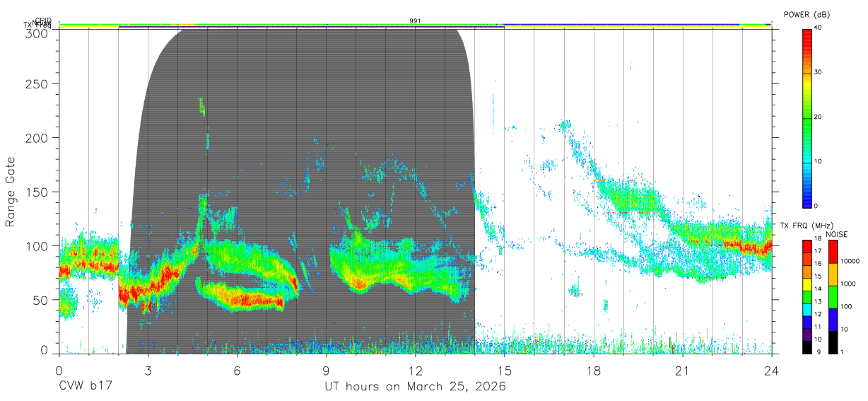Click the "1000" NOISE legend value

tap(850, 285)
